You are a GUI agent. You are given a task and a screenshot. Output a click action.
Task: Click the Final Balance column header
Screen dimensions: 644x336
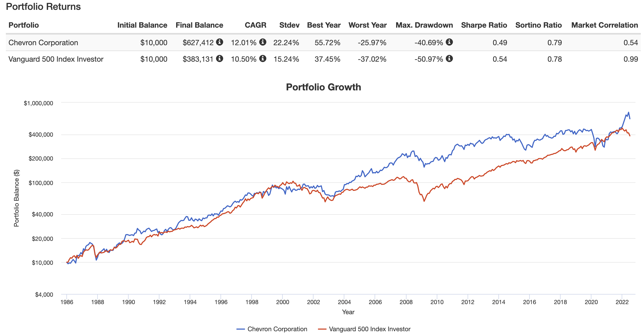(x=199, y=25)
